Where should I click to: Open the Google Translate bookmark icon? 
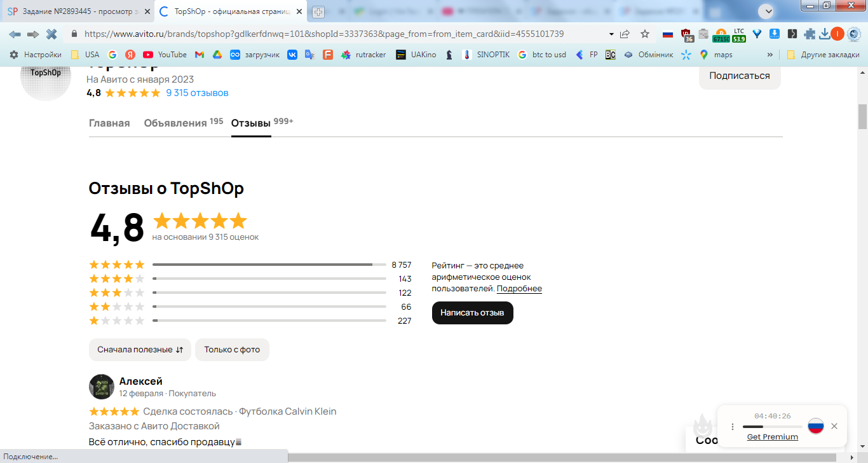click(310, 55)
